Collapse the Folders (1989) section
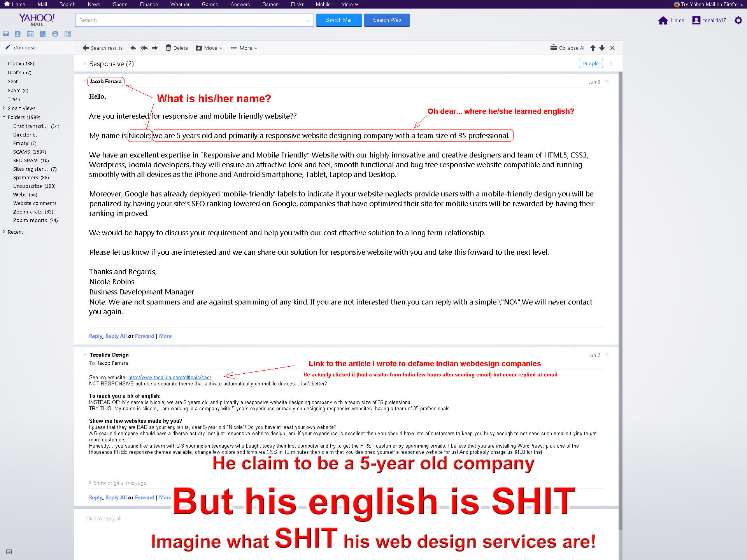 pyautogui.click(x=4, y=117)
